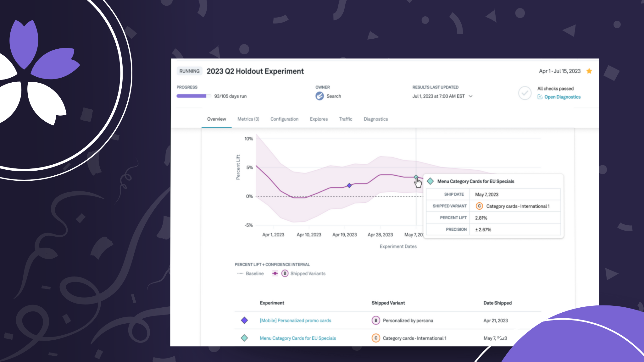Expand the results last updated dropdown
Screen dimensions: 644x362
tap(471, 96)
